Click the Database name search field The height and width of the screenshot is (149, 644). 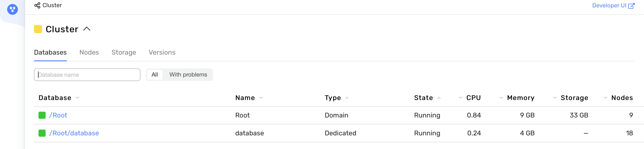pyautogui.click(x=87, y=74)
